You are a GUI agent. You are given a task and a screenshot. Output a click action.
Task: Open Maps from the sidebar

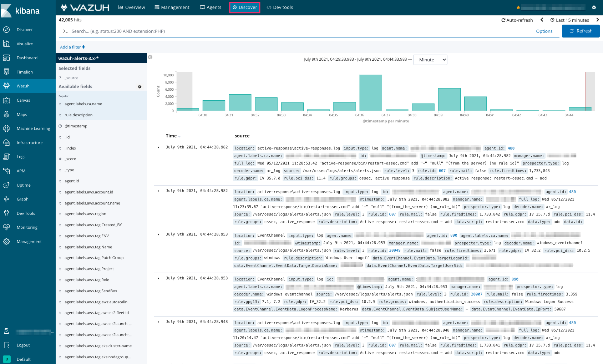pyautogui.click(x=6, y=115)
